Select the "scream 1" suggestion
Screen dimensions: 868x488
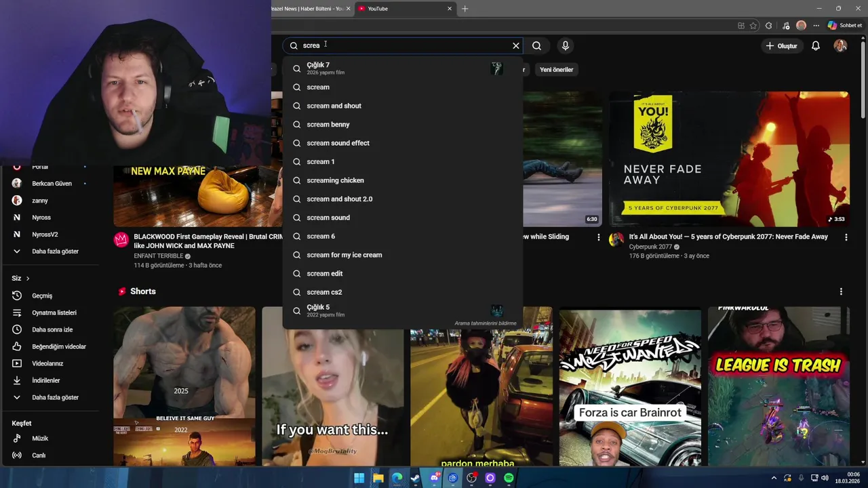(403, 161)
